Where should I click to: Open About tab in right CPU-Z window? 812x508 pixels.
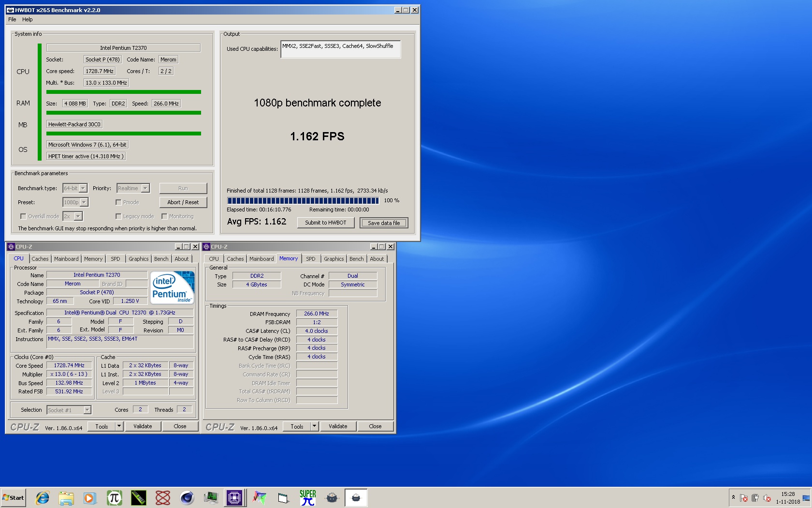pos(377,259)
